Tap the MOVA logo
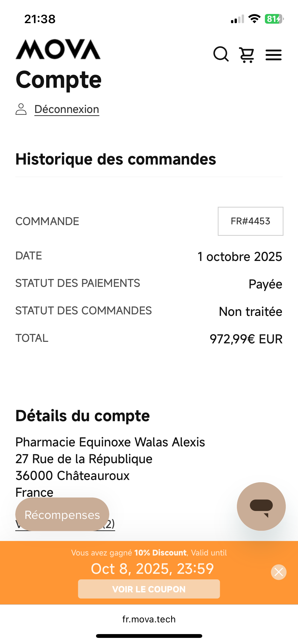 click(x=58, y=49)
